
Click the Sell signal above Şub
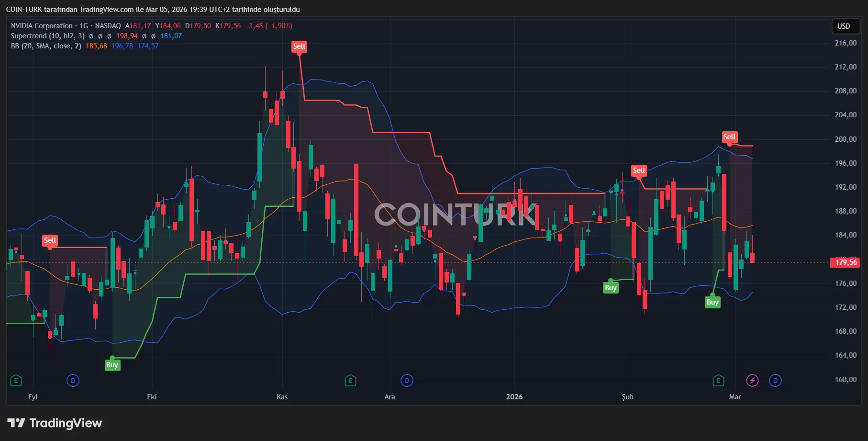(639, 170)
